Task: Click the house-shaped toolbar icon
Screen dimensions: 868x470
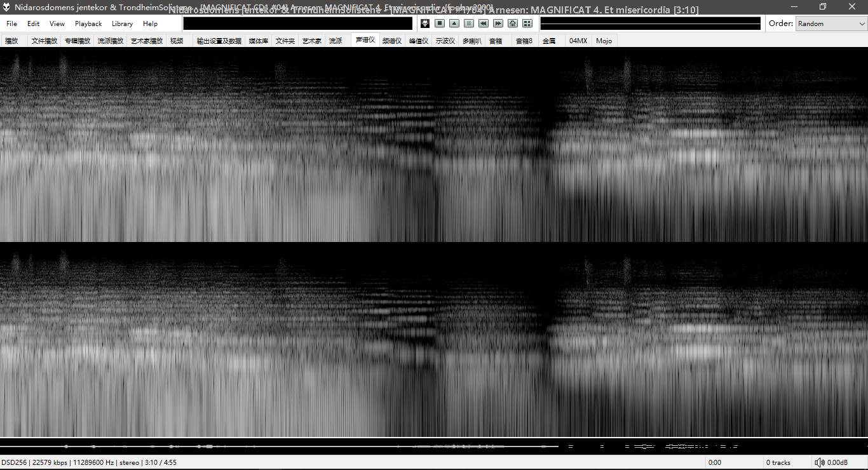Action: coord(513,23)
